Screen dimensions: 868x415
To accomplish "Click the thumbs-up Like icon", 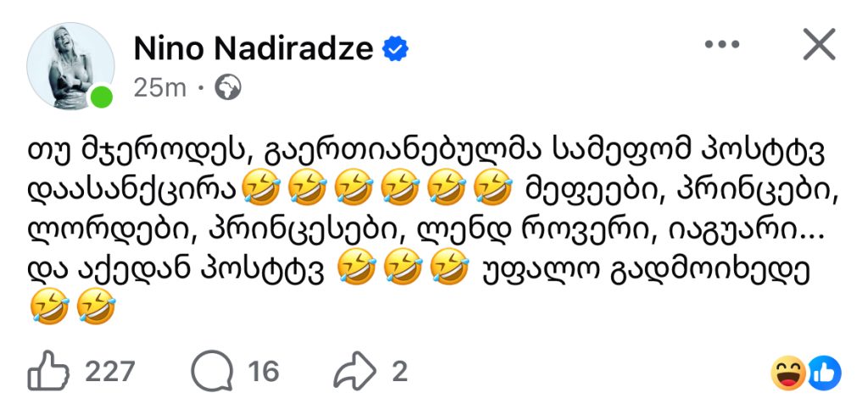I will 47,371.
